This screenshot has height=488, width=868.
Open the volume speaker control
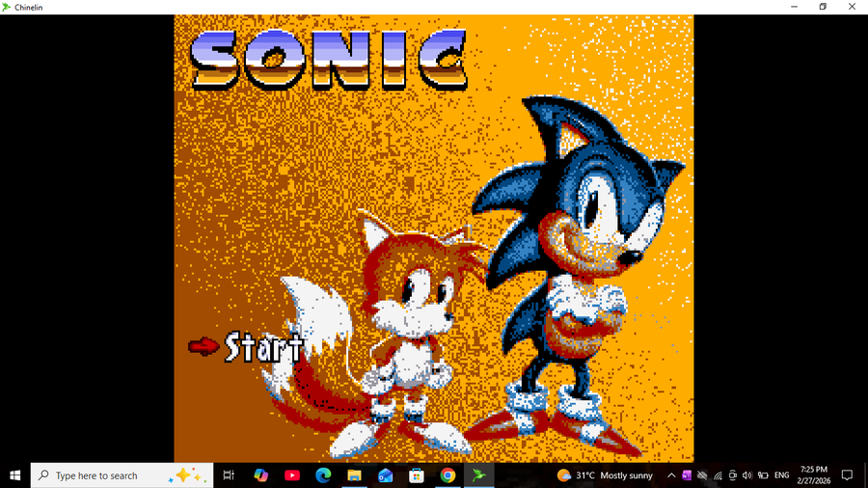point(747,475)
